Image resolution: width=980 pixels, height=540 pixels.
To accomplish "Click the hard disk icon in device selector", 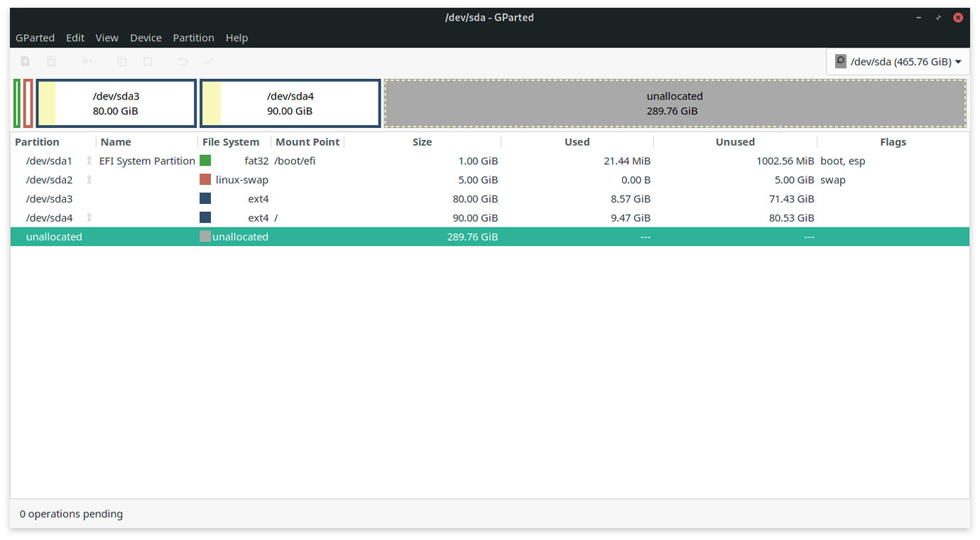I will tap(841, 62).
